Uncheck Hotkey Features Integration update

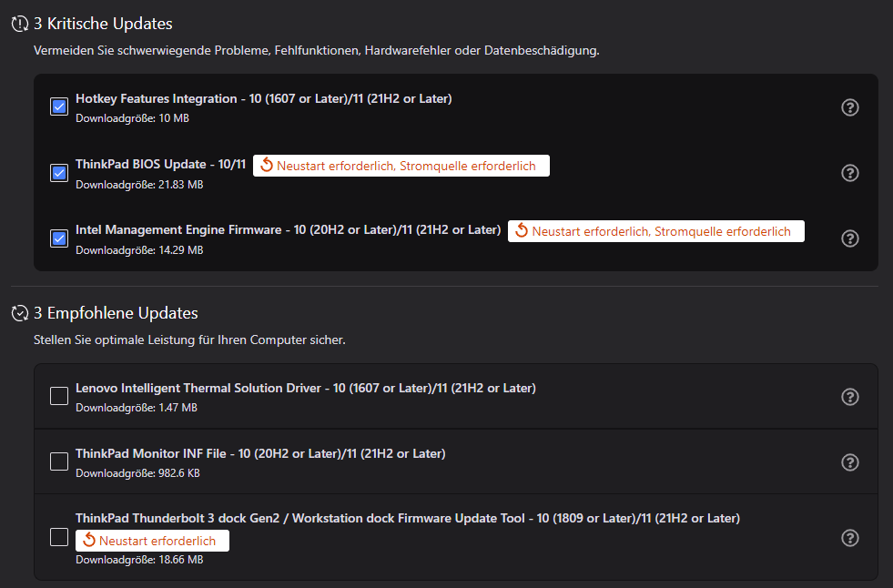59,106
